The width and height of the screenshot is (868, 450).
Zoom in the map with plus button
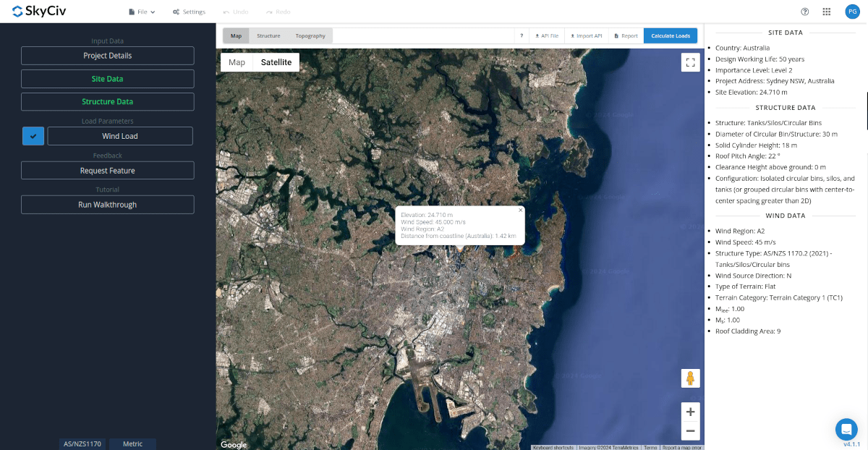(691, 412)
